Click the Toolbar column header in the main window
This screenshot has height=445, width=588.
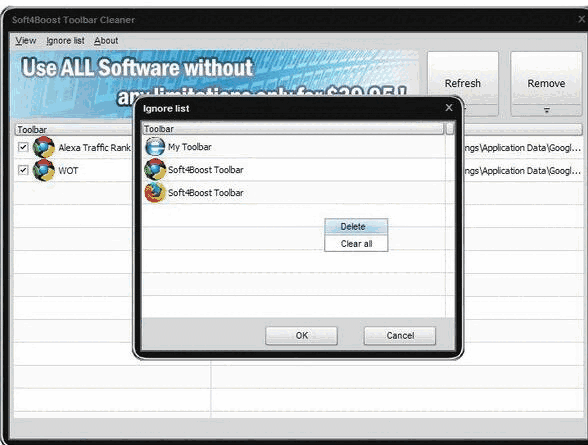74,130
